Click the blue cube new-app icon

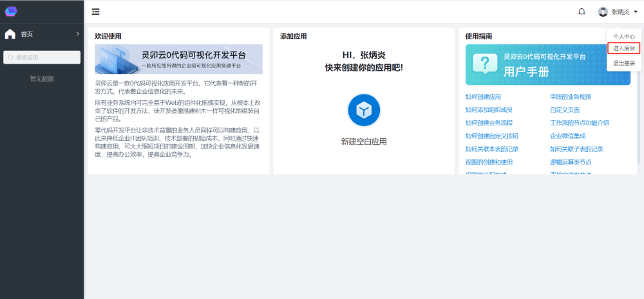(364, 110)
